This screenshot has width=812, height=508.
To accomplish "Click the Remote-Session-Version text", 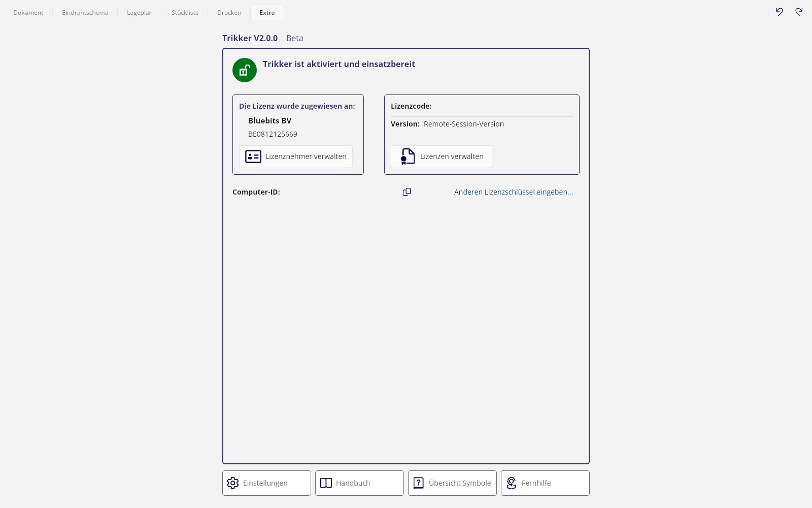I will 464,124.
